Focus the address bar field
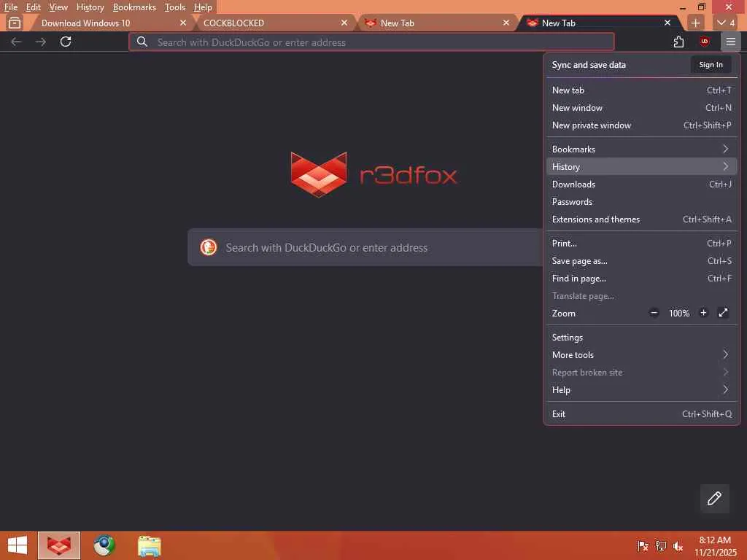The height and width of the screenshot is (560, 747). (371, 42)
